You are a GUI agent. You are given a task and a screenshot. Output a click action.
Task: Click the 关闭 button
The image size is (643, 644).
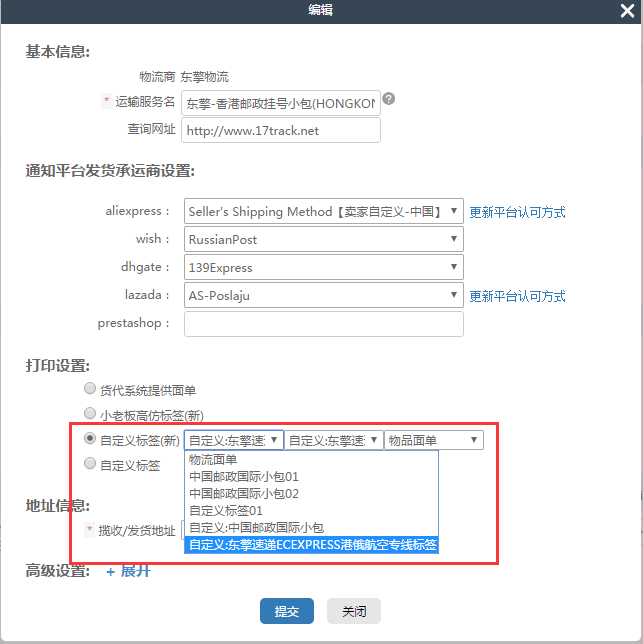click(354, 611)
